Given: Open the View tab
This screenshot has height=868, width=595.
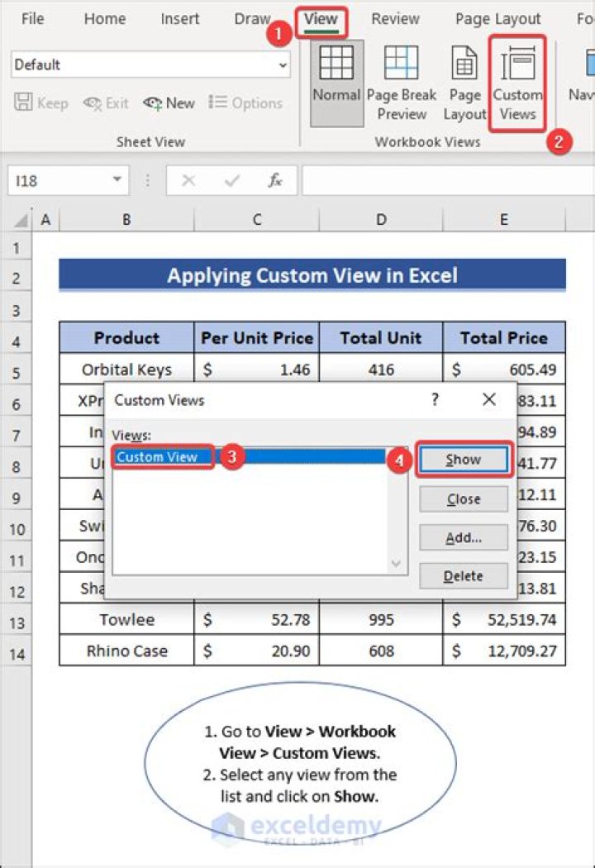Looking at the screenshot, I should point(321,19).
